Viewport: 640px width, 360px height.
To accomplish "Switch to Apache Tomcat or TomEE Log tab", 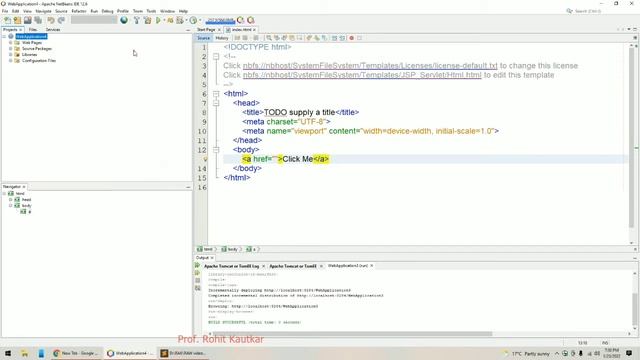I will click(231, 266).
